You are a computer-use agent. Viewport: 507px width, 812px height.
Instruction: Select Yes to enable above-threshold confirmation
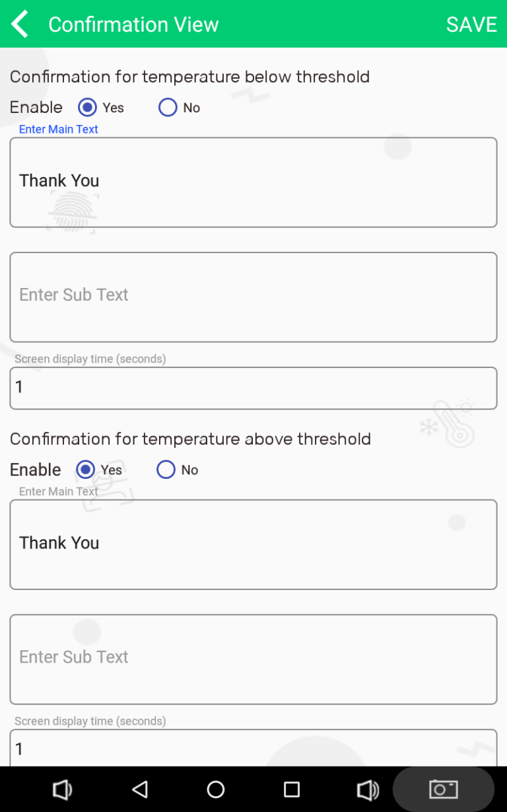pos(84,469)
